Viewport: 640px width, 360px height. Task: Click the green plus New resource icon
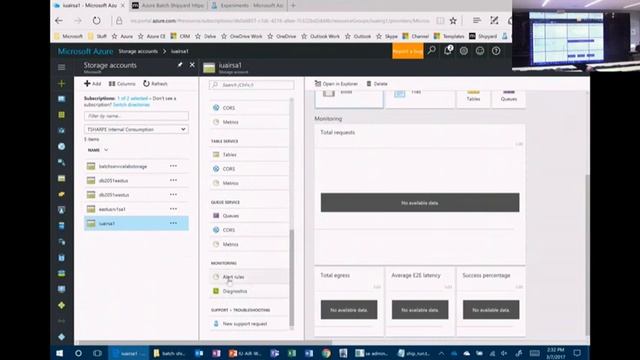tap(62, 84)
